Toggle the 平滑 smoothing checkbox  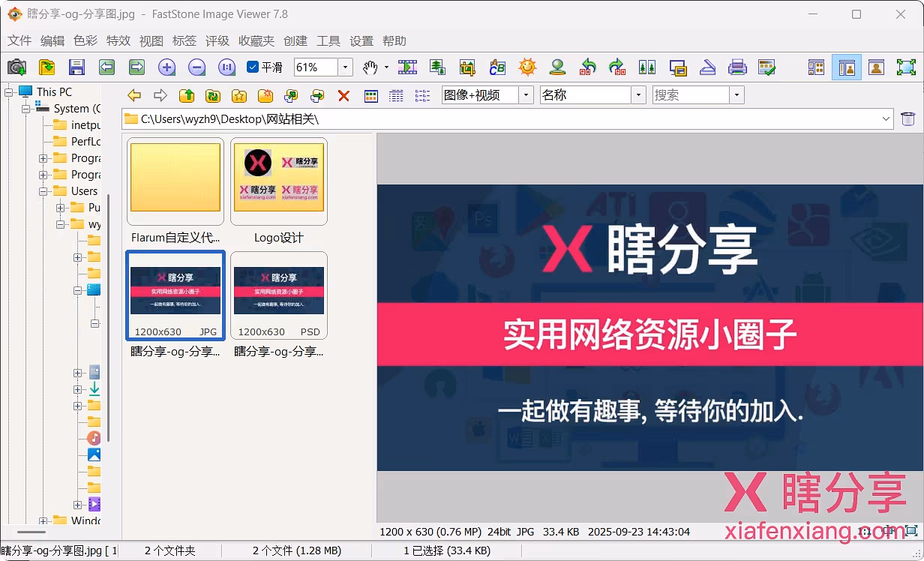253,67
